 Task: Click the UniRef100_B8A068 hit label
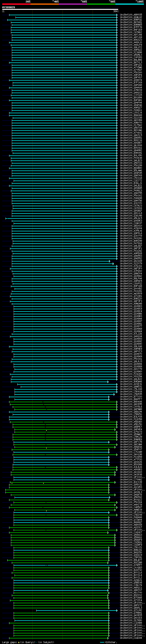click(x=131, y=115)
